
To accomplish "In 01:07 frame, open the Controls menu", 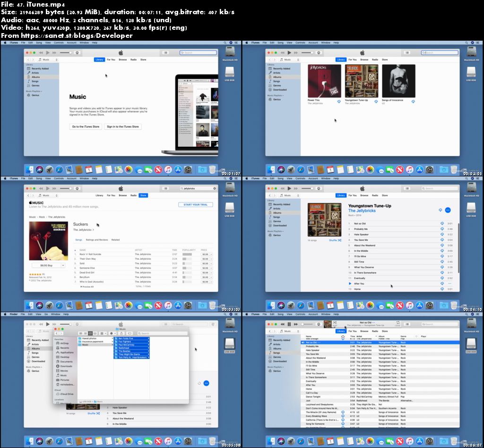I will [x=59, y=43].
